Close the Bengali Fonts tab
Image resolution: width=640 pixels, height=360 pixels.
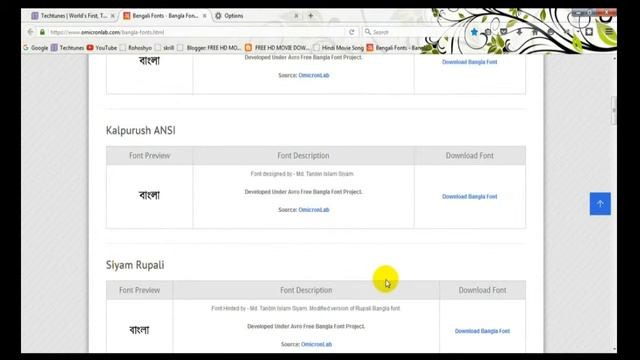[x=204, y=16]
